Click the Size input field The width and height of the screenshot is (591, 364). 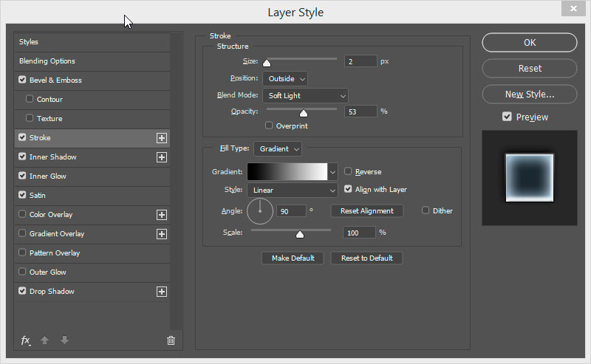(x=361, y=61)
